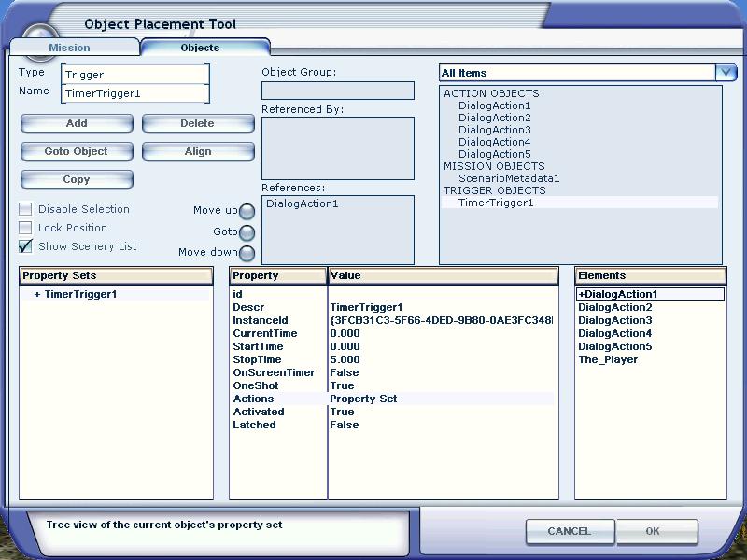This screenshot has height=560, width=747.
Task: Select ScenarioMetadata1 in items list
Action: 509,178
